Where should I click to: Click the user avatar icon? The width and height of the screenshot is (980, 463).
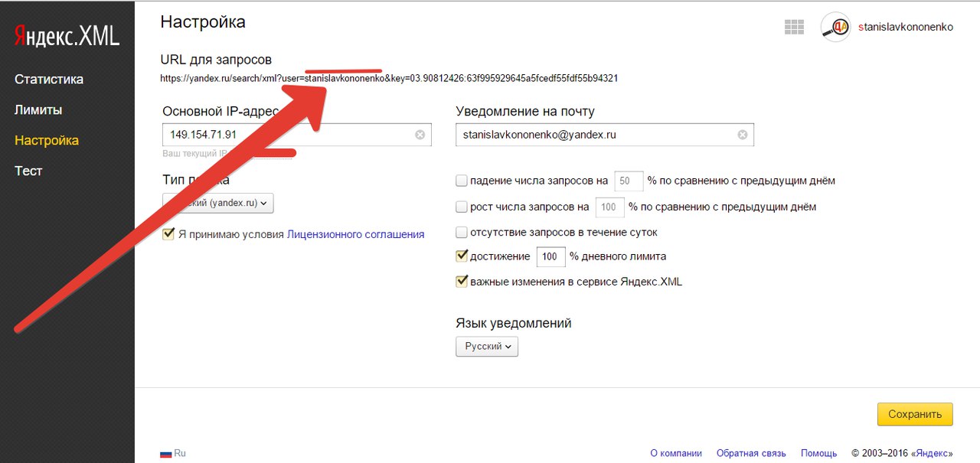(x=835, y=27)
